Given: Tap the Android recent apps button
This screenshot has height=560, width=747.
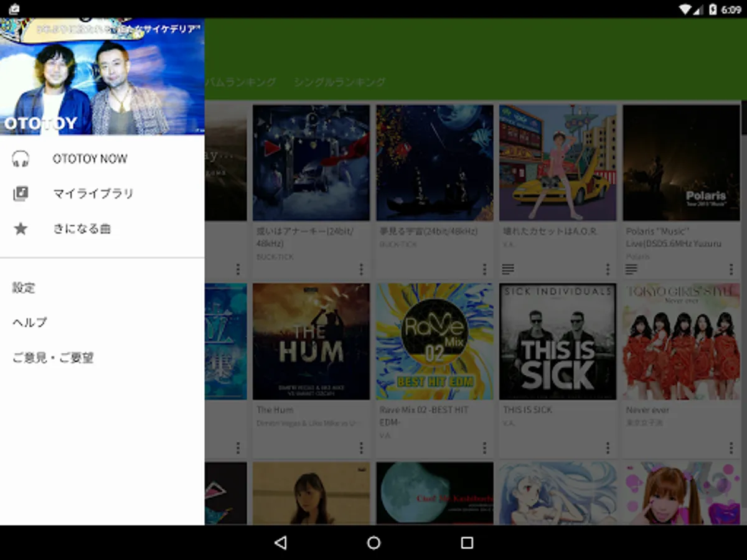Looking at the screenshot, I should (x=467, y=543).
